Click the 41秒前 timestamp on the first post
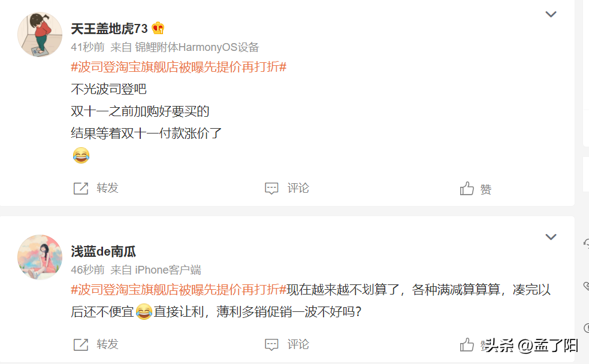The image size is (589, 364). [x=88, y=47]
